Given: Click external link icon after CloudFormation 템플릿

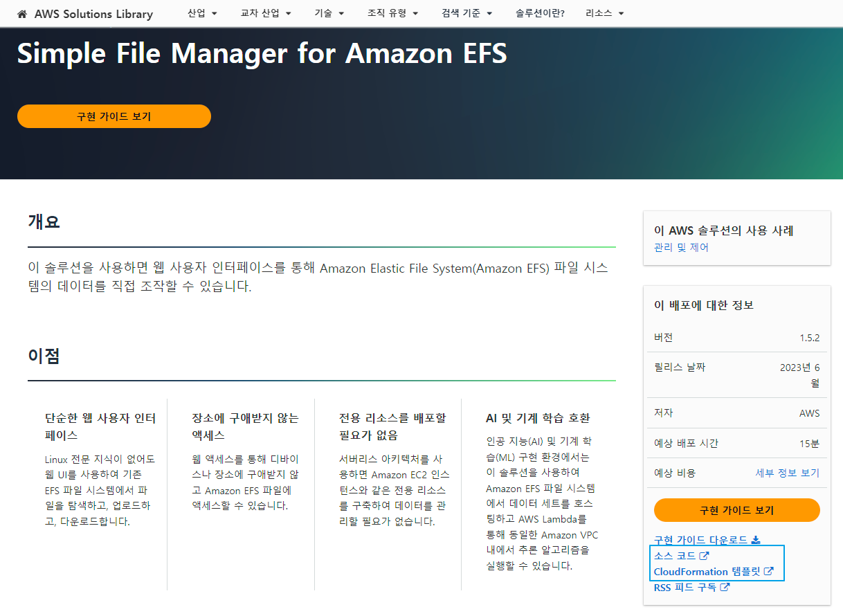Looking at the screenshot, I should coord(768,572).
